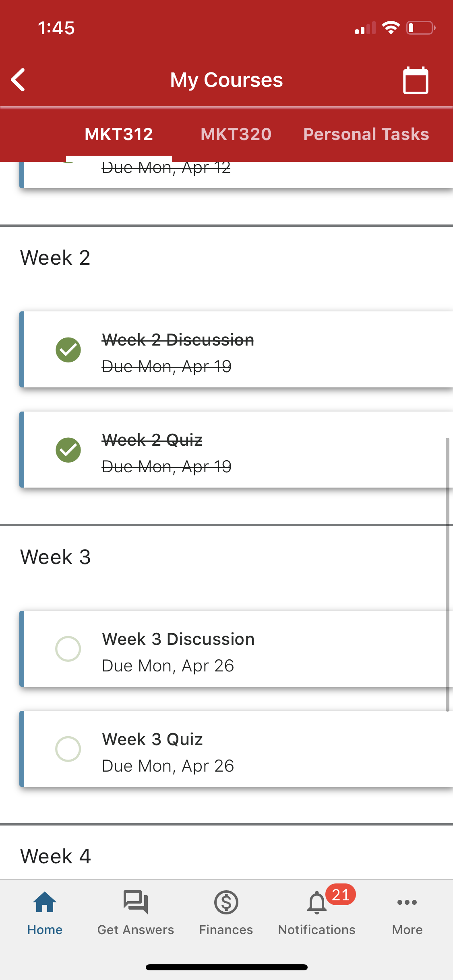453x980 pixels.
Task: Switch to the MKT320 tab
Action: click(236, 134)
